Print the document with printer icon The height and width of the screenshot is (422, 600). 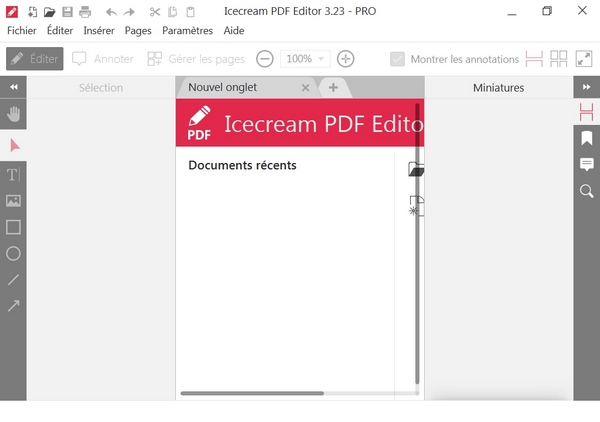click(85, 12)
